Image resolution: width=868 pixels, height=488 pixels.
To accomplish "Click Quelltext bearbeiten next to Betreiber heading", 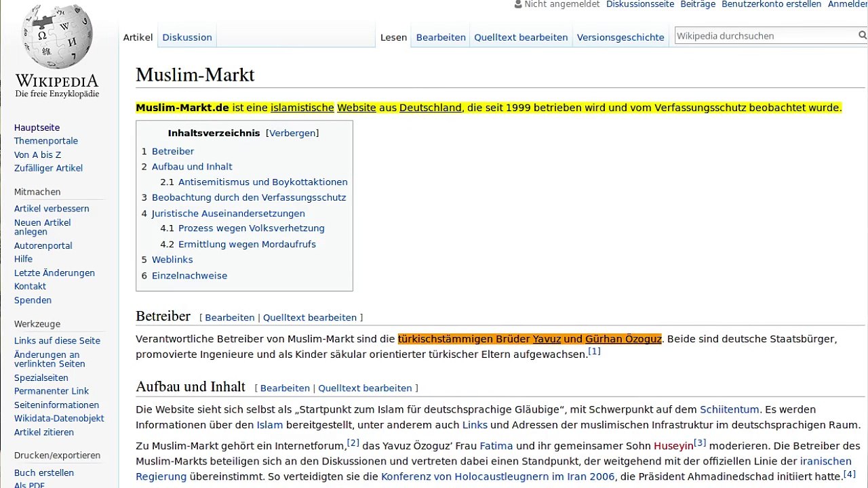I will pos(310,317).
